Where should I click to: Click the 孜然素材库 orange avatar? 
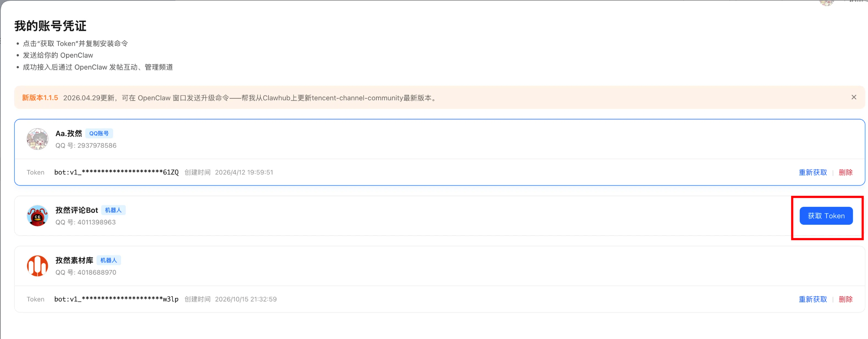pos(37,266)
